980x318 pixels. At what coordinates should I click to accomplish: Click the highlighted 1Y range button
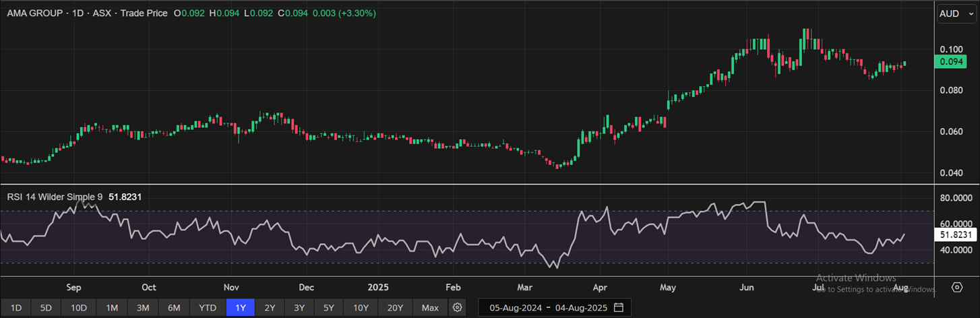pos(240,308)
